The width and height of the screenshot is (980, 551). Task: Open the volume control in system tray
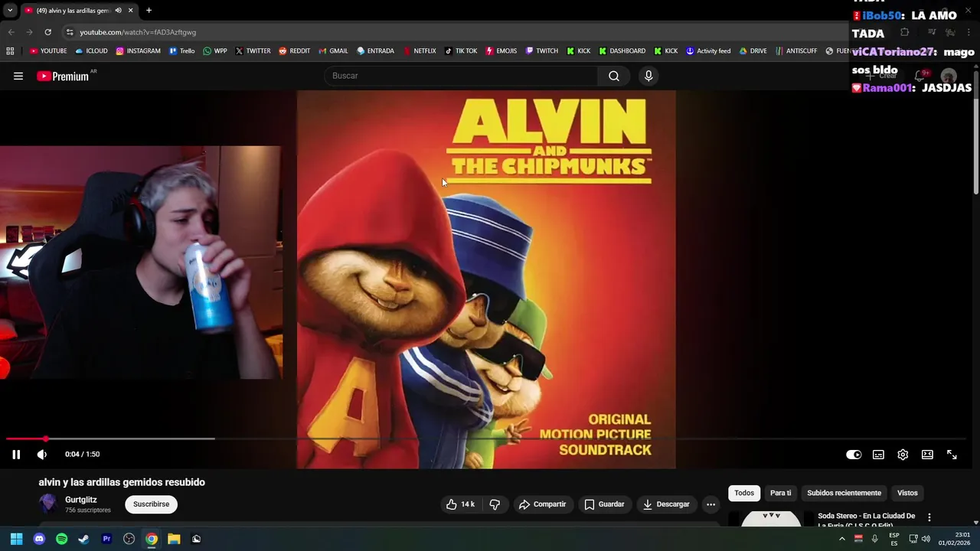[x=926, y=539]
